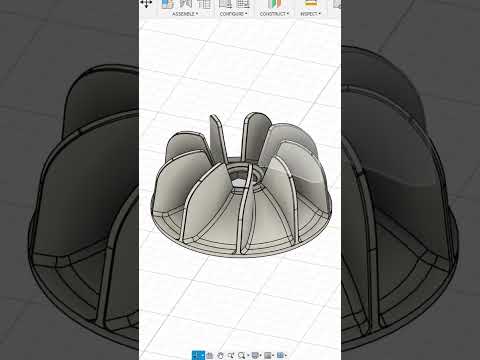
Task: Select the third icon above the ASSEMBLE label
Action: (x=204, y=4)
